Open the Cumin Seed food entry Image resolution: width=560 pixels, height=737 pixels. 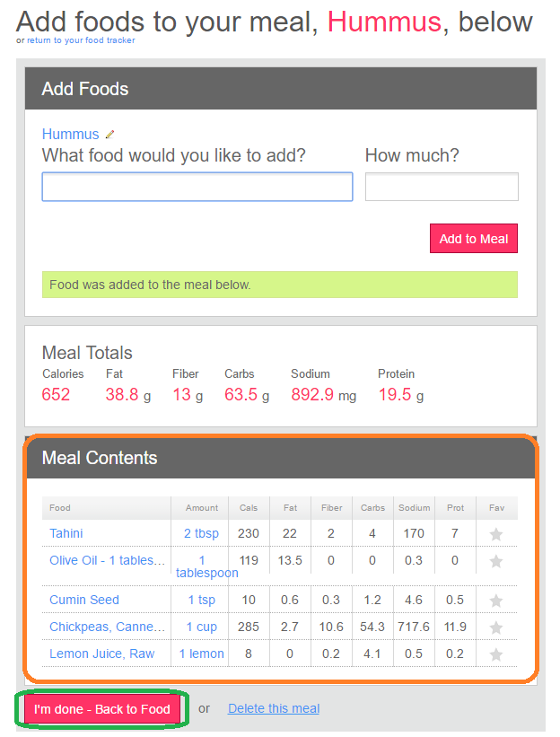tap(84, 600)
